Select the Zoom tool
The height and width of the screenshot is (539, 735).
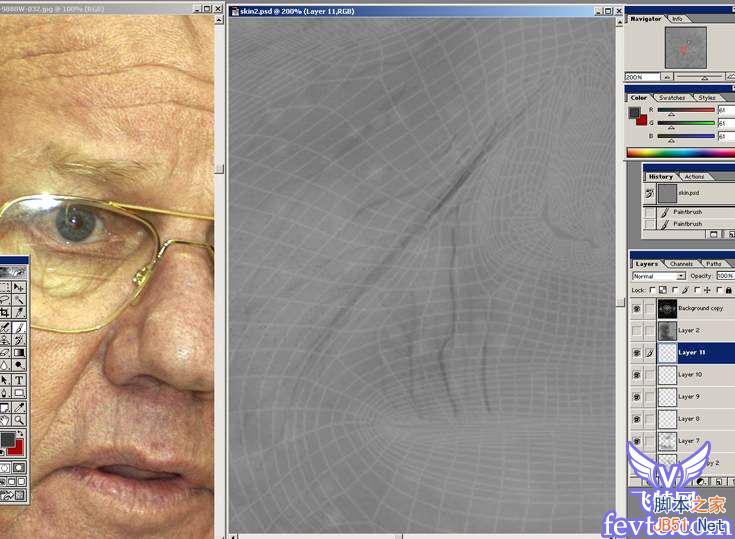click(x=18, y=420)
